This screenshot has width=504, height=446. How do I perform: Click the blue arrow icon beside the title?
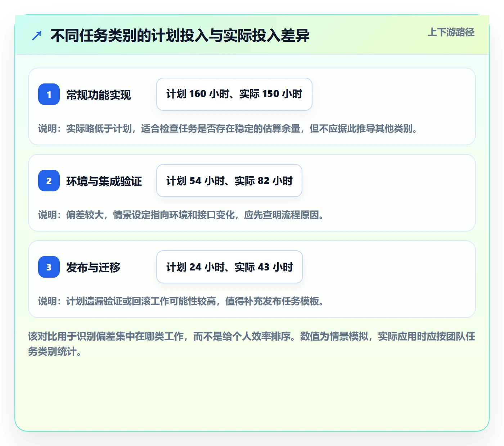point(37,36)
